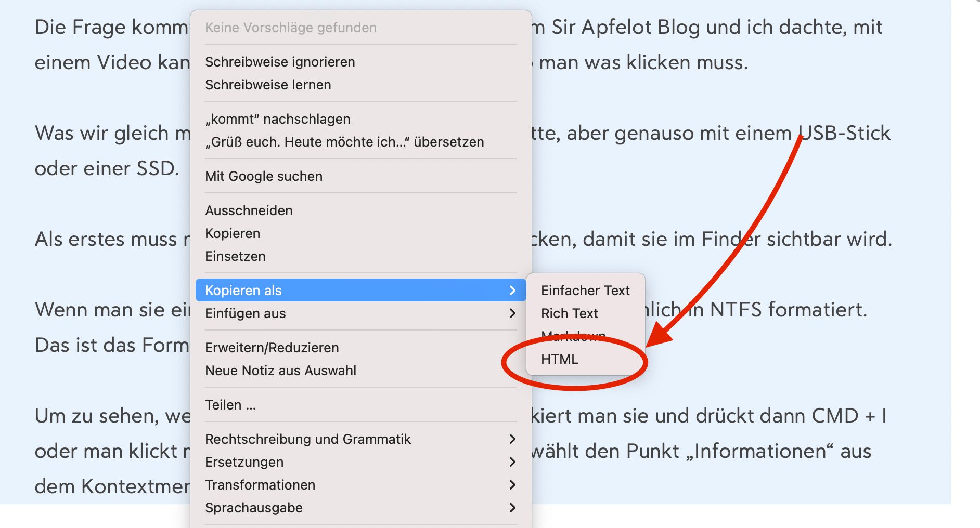The image size is (980, 528).
Task: Click 'CMD + I' in the paragraph
Action: (849, 416)
